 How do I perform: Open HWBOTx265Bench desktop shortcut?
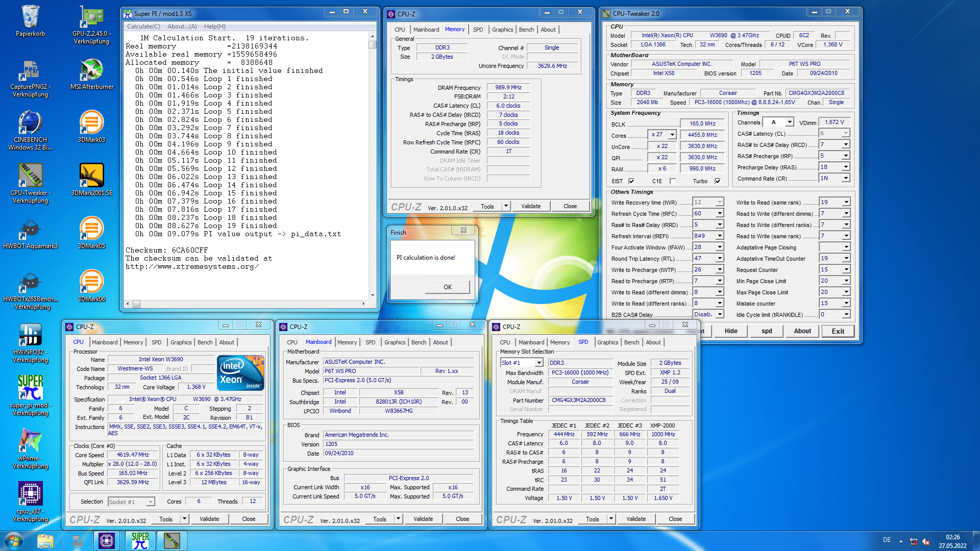pyautogui.click(x=30, y=290)
